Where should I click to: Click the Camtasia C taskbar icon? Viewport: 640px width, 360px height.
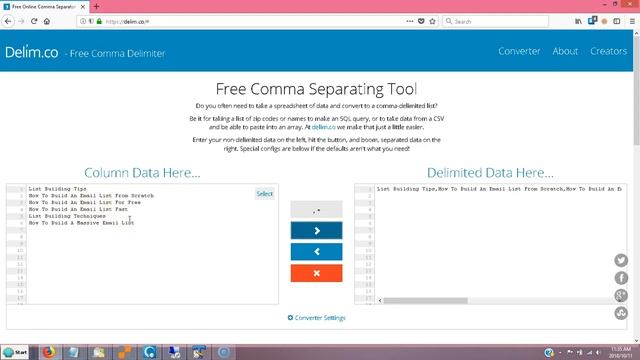pyautogui.click(x=149, y=352)
